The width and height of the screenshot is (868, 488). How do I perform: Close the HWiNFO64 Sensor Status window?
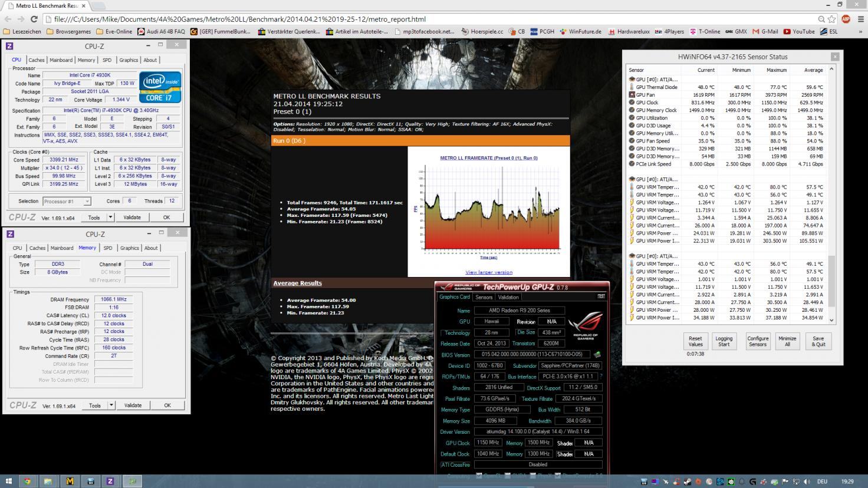pos(835,57)
